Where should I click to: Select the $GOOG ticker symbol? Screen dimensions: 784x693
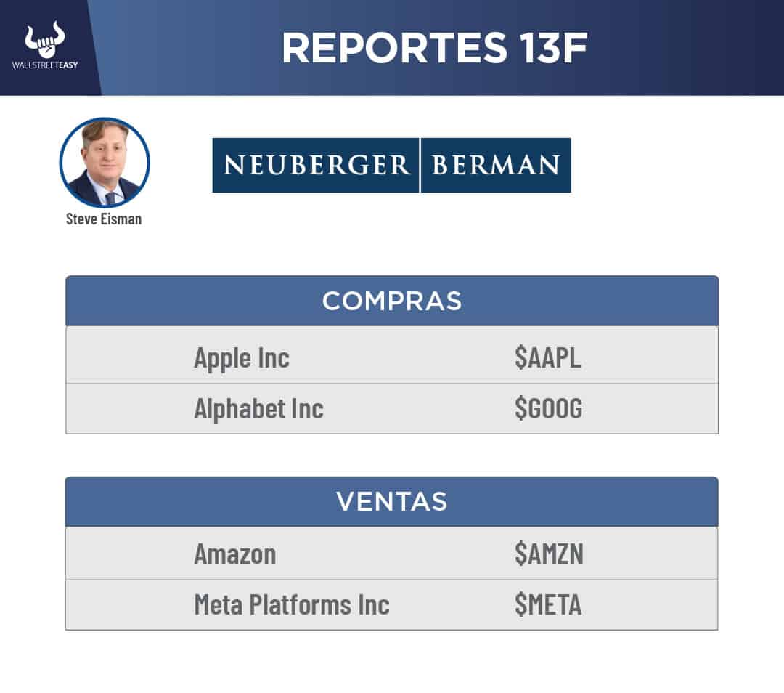[x=548, y=408]
